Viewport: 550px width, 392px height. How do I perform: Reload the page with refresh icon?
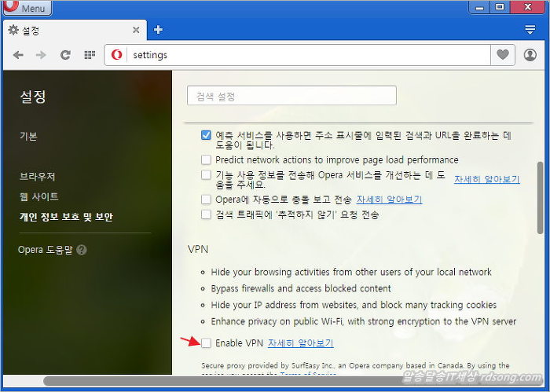pyautogui.click(x=65, y=55)
